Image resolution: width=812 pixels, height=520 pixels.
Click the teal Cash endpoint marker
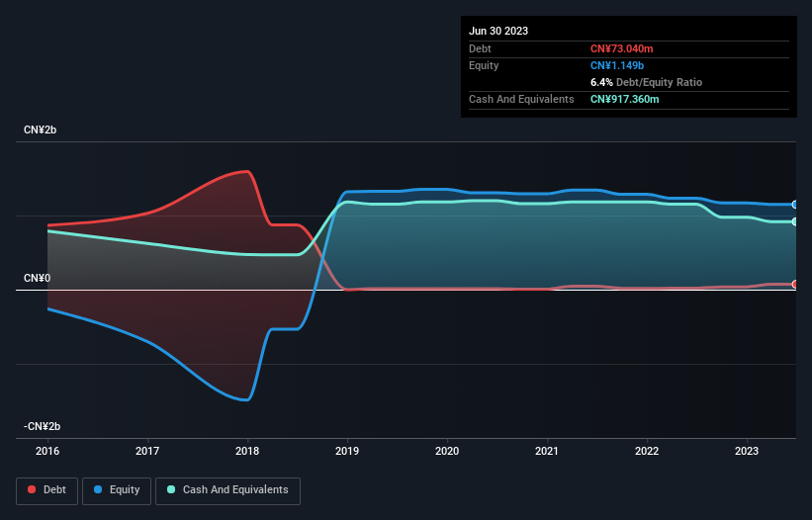coord(794,222)
